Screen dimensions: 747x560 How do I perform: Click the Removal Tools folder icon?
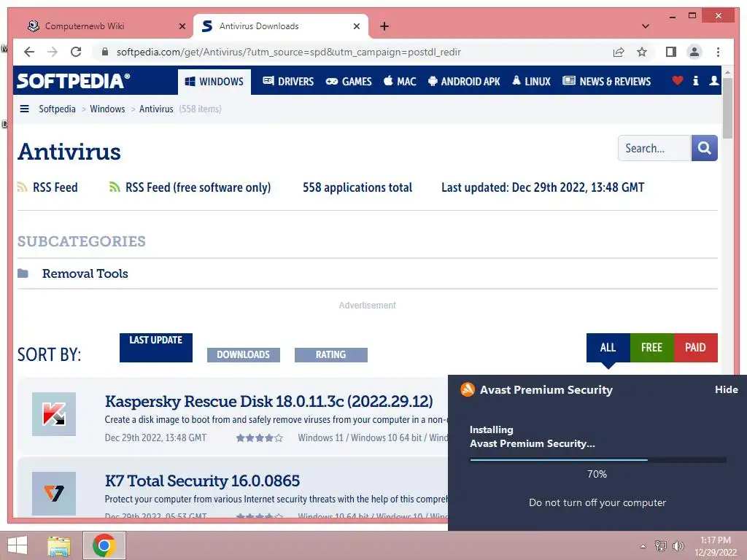click(23, 273)
